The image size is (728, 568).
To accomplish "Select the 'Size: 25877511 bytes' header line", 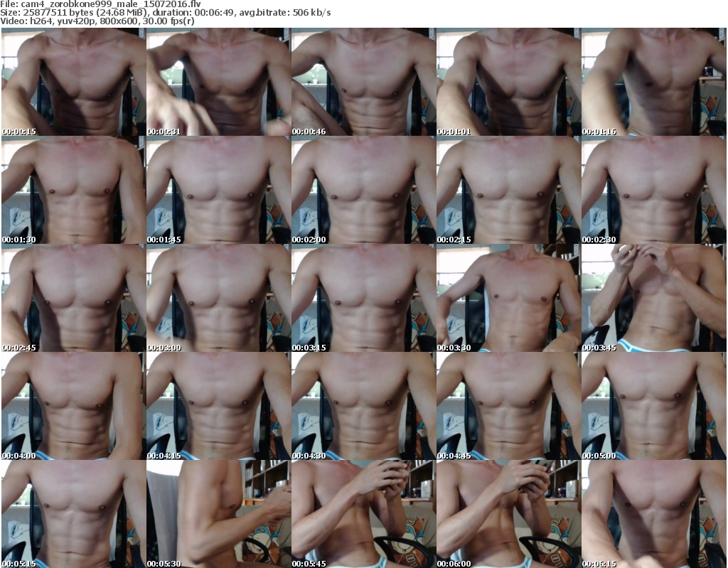I will coord(165,13).
